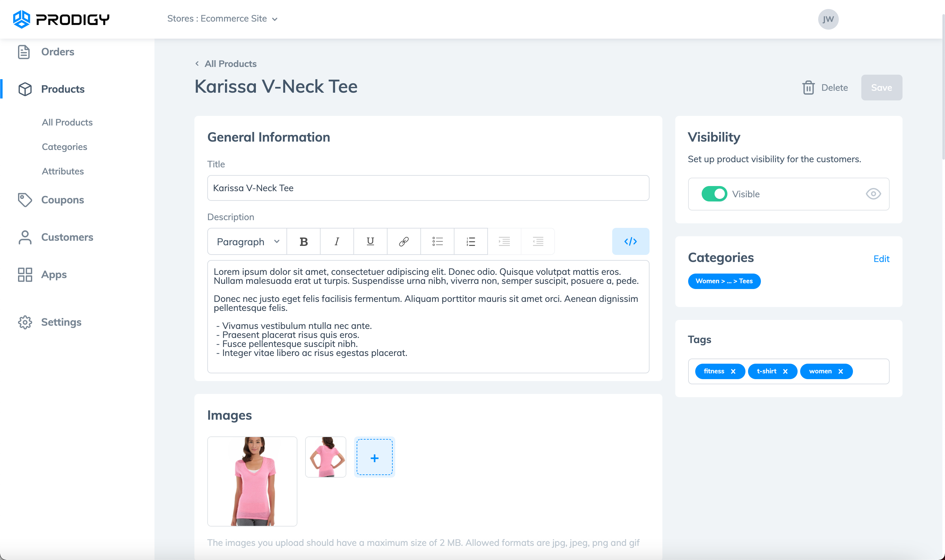Viewport: 945px width, 560px height.
Task: Click the add image plus button
Action: click(375, 458)
